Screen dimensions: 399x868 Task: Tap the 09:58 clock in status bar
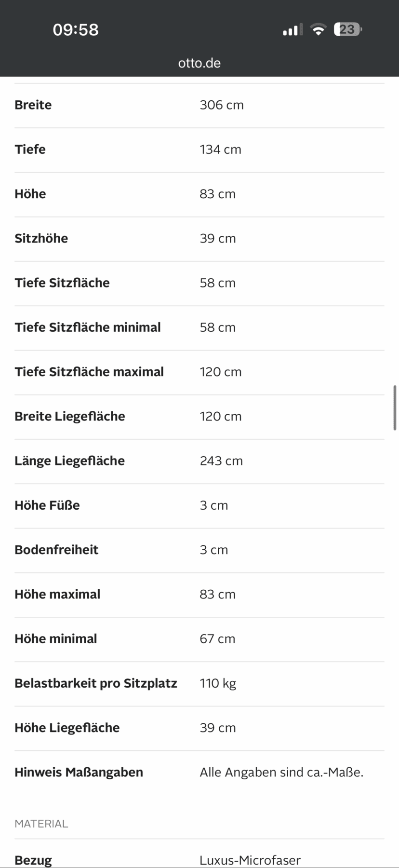76,30
